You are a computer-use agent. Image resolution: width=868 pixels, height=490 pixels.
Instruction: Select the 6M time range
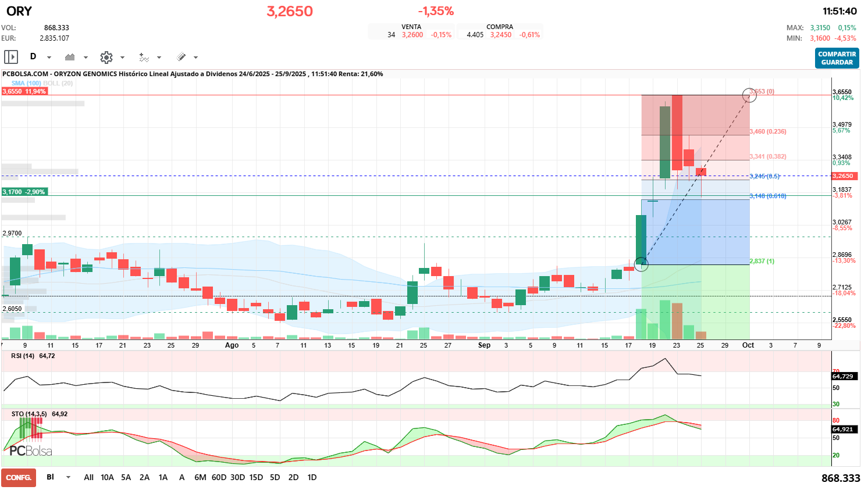200,477
